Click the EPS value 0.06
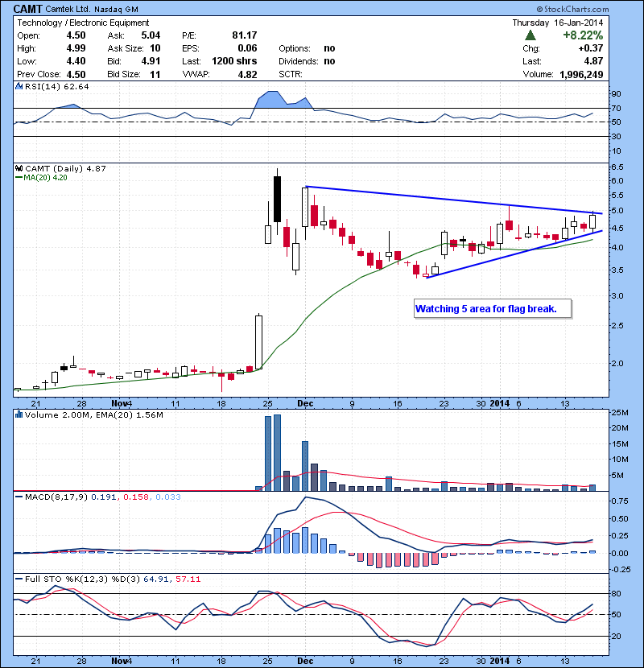644x668 pixels. pos(248,48)
